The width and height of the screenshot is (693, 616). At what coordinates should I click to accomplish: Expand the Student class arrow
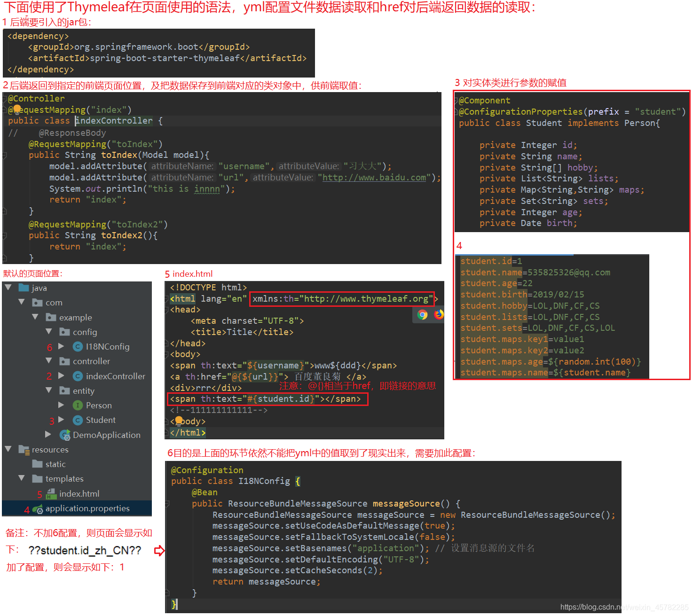tap(61, 419)
